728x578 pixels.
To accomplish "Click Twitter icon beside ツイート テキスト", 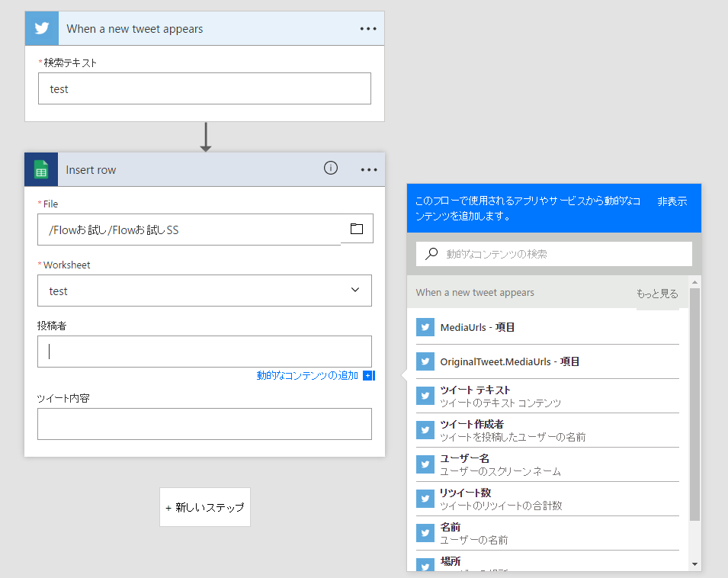I will click(x=425, y=396).
